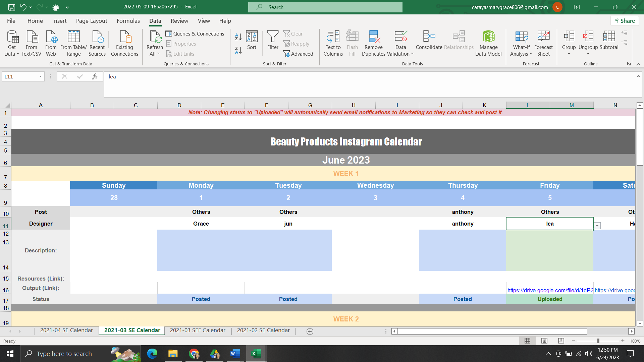Switch to Page Break Preview view
Viewport: 644px width, 362px height.
click(561, 341)
